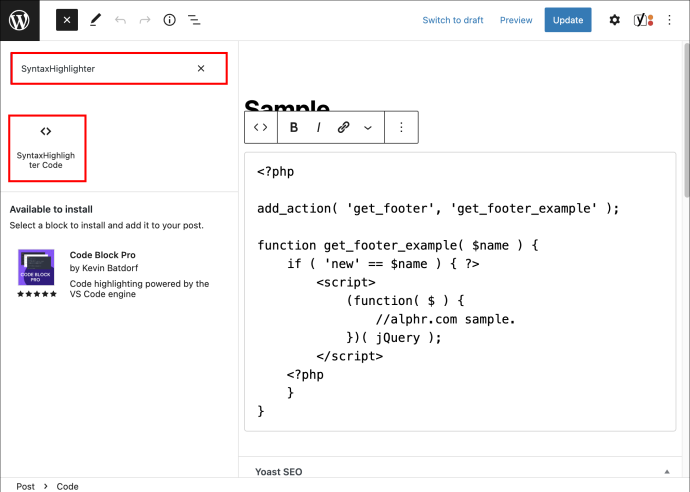Viewport: 690px width, 492px height.
Task: Open settings via the gear icon
Action: click(614, 20)
